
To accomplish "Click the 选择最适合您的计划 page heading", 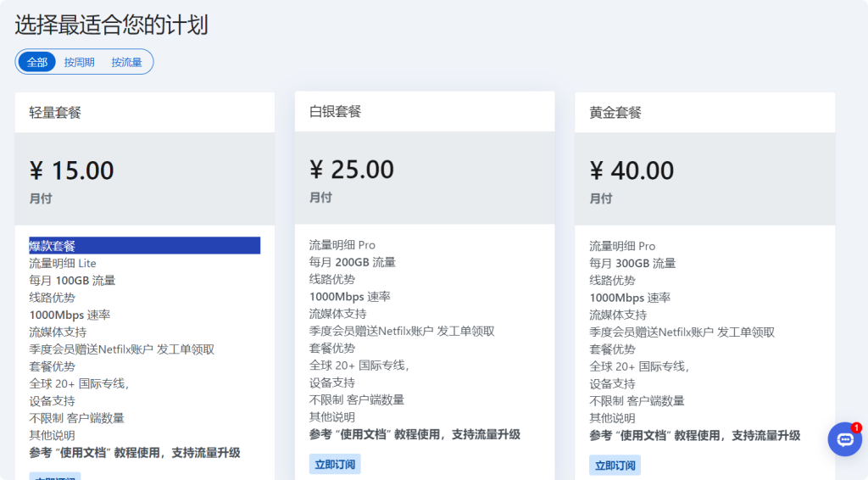I will pos(111,25).
